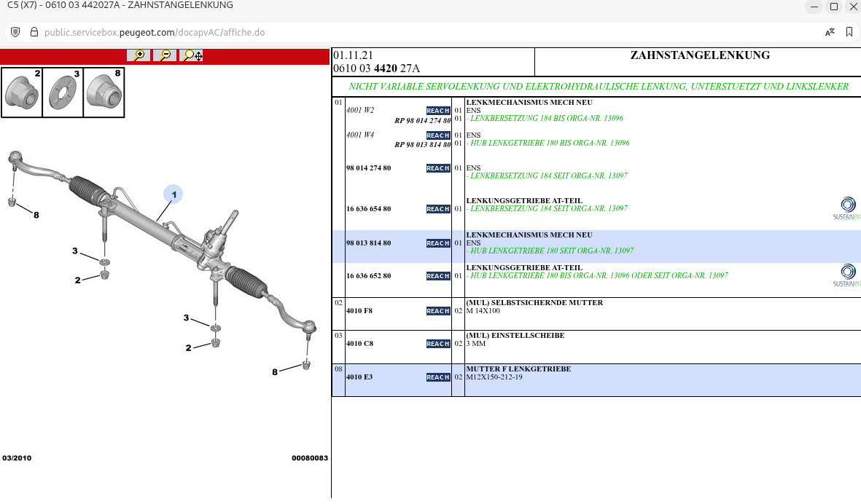The width and height of the screenshot is (861, 504).
Task: Click REACH badge for part 16 636 654 80
Action: point(438,209)
